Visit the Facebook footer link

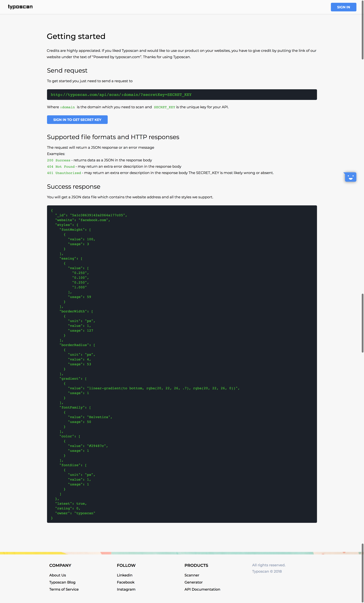point(126,582)
